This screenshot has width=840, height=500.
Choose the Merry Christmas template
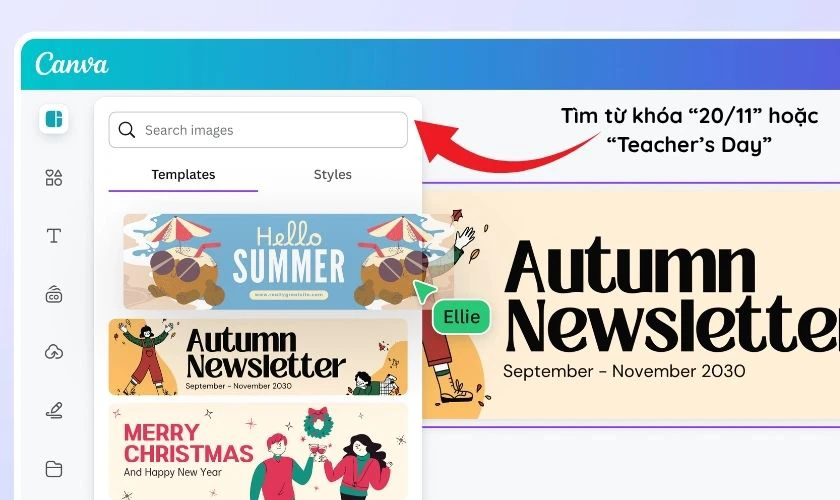[x=258, y=452]
